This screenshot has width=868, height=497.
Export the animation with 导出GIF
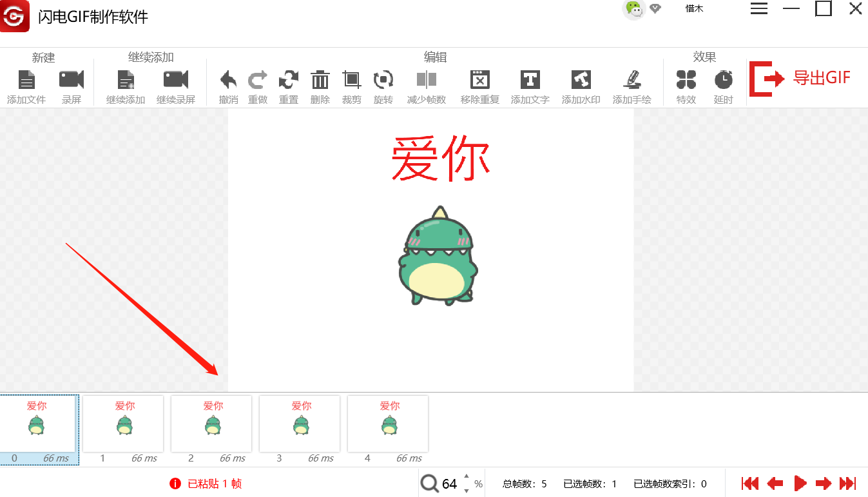(800, 79)
